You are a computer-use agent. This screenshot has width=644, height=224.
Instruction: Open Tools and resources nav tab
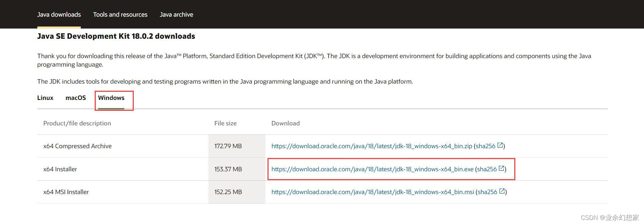coord(120,15)
